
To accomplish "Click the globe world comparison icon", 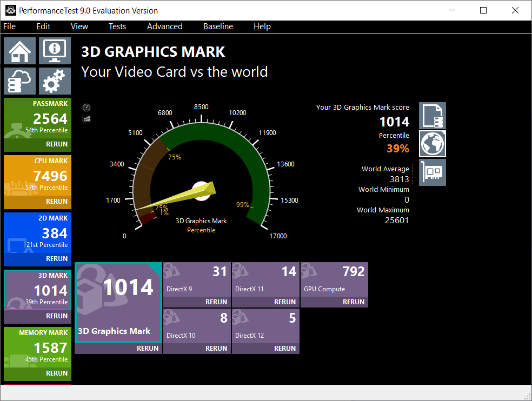I will pyautogui.click(x=433, y=144).
